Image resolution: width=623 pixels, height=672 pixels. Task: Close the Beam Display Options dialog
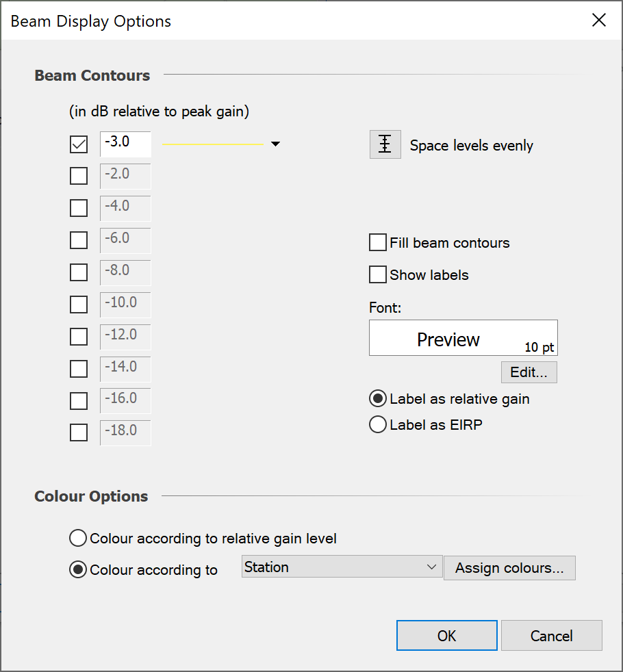pos(598,20)
